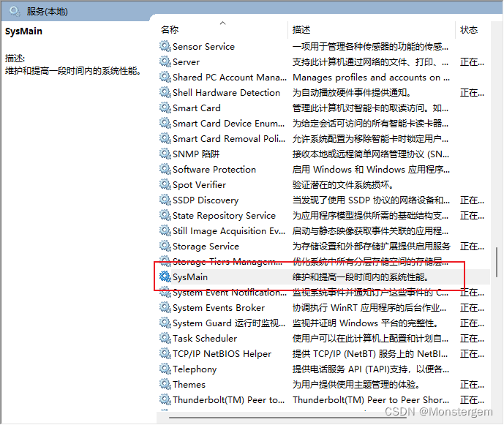
Task: Select the Sensor Service row name
Action: 203,47
